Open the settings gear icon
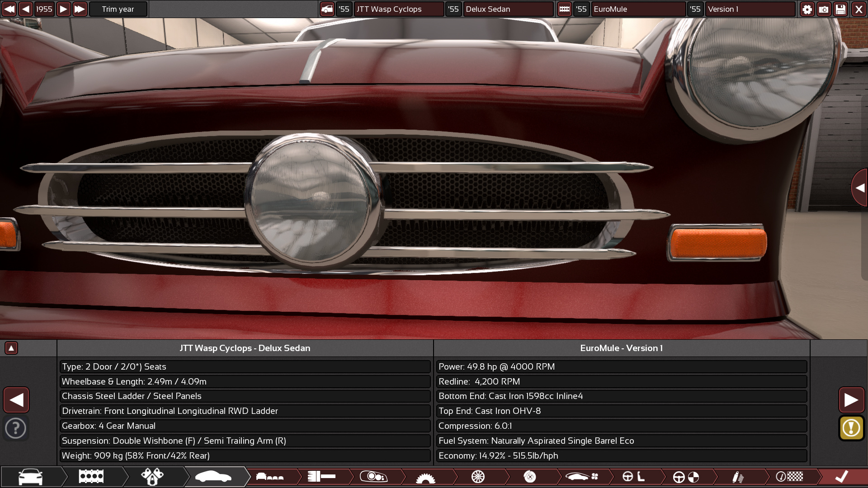The image size is (868, 488). [x=807, y=9]
